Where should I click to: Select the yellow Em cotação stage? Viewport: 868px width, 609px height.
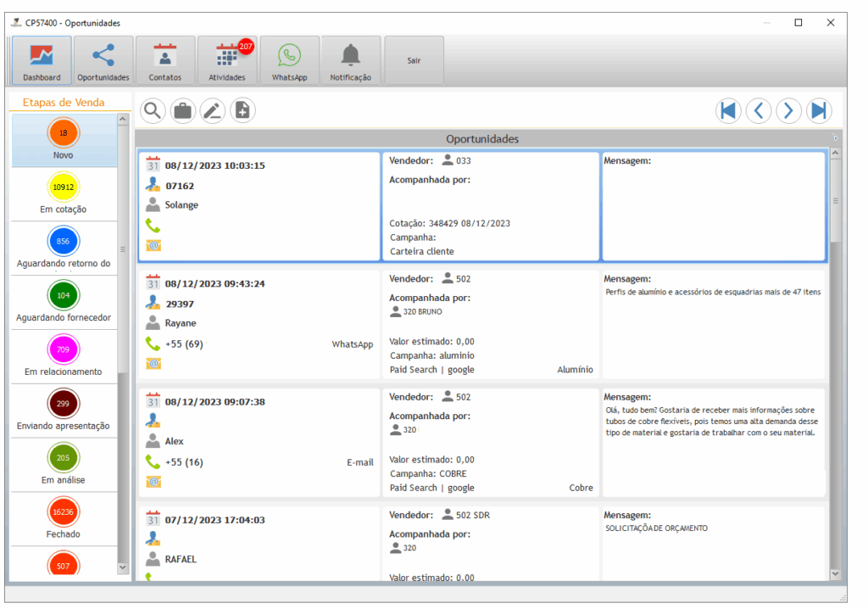coord(64,187)
